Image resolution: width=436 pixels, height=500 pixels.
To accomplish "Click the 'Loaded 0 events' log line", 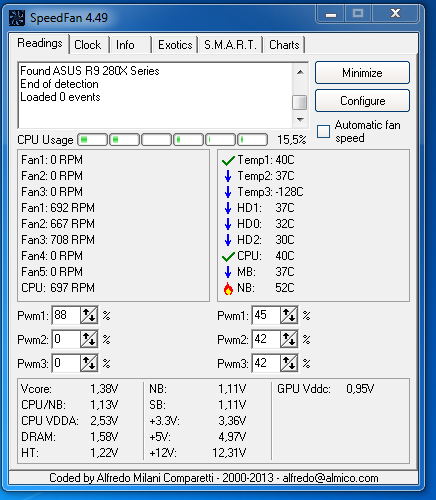I will [x=60, y=97].
